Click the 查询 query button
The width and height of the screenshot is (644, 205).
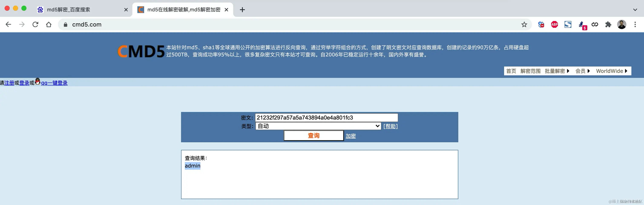click(x=313, y=135)
